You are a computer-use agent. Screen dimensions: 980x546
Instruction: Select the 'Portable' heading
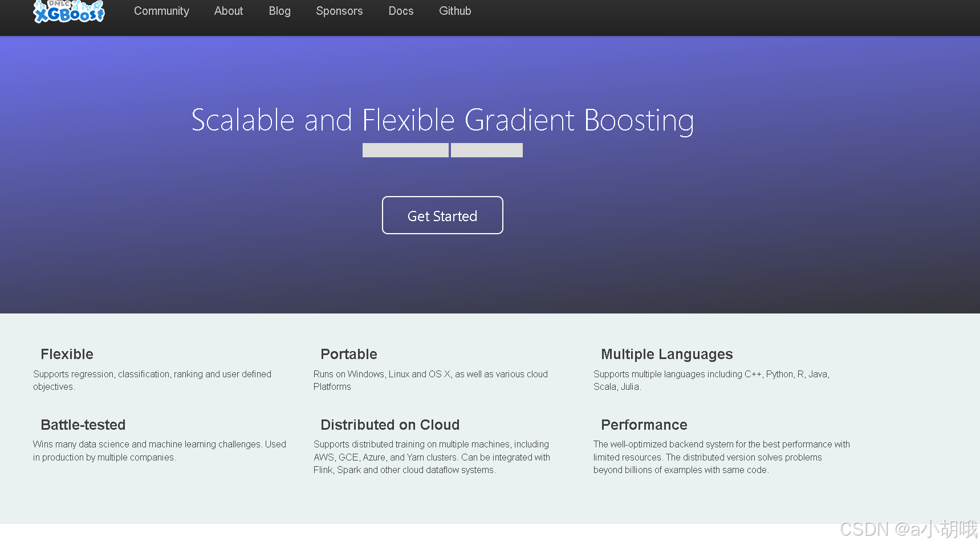point(349,355)
